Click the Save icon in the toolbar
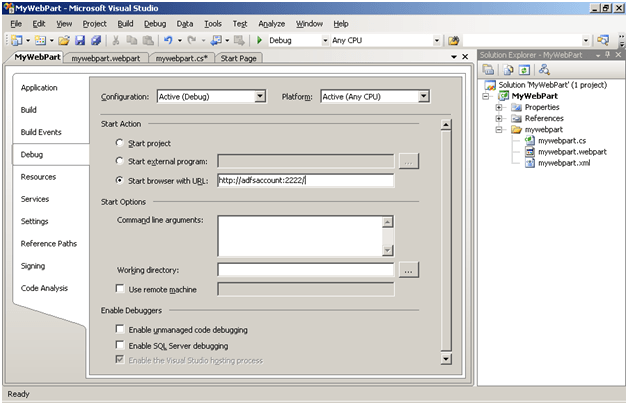 coord(81,41)
